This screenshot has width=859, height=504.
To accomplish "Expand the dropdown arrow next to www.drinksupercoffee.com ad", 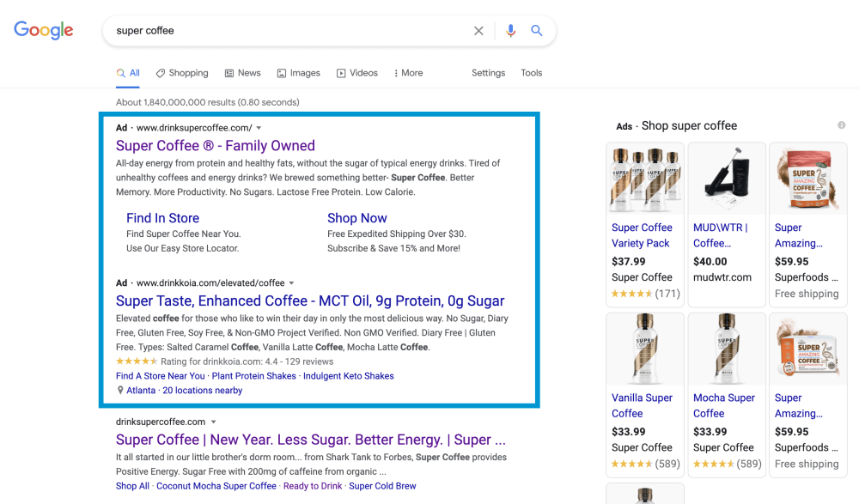I will (x=259, y=127).
